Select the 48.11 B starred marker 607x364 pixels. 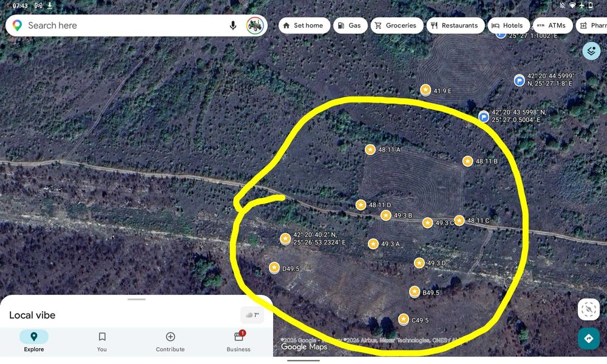click(x=467, y=161)
